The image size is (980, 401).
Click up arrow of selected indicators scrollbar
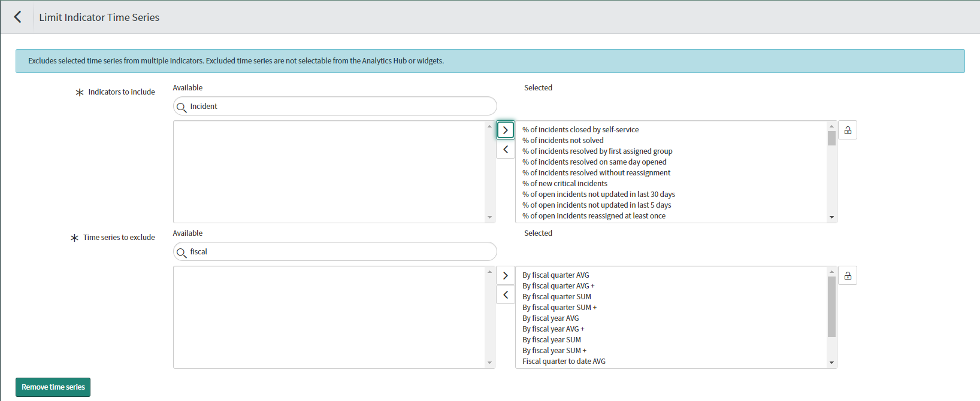coord(831,126)
